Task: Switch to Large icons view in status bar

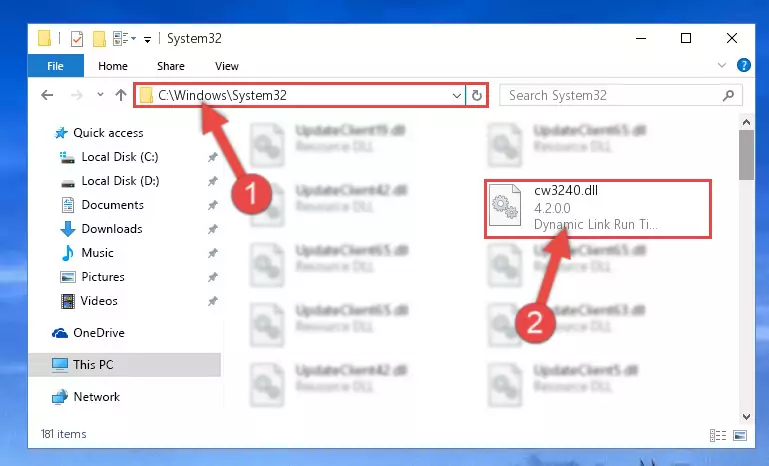Action: 740,435
